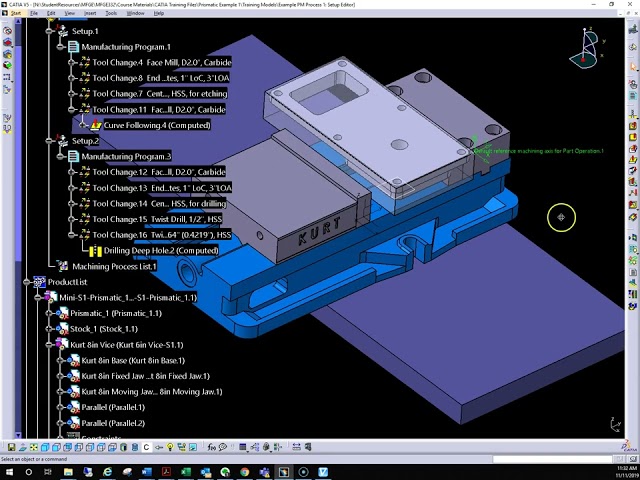Collapse the Tool Change.16 node
This screenshot has width=640, height=480.
point(71,235)
